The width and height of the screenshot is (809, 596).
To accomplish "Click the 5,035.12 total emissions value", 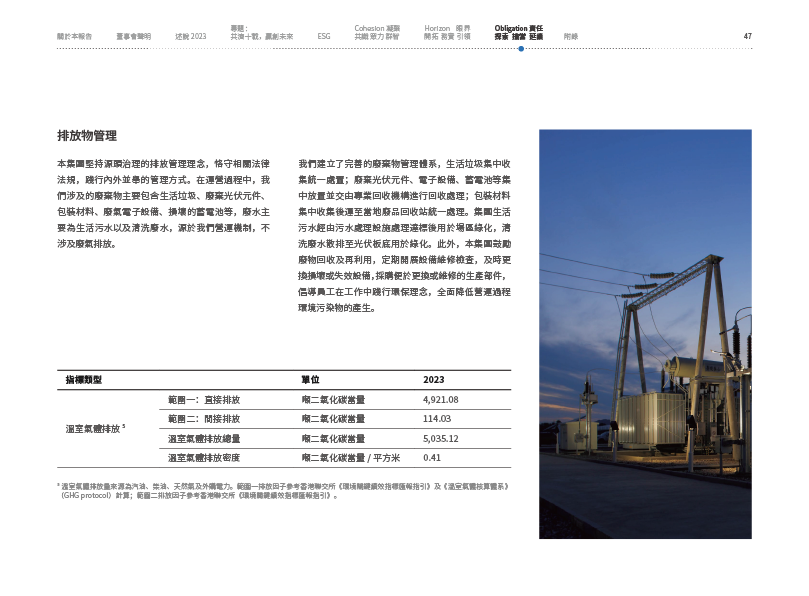I will click(x=441, y=438).
